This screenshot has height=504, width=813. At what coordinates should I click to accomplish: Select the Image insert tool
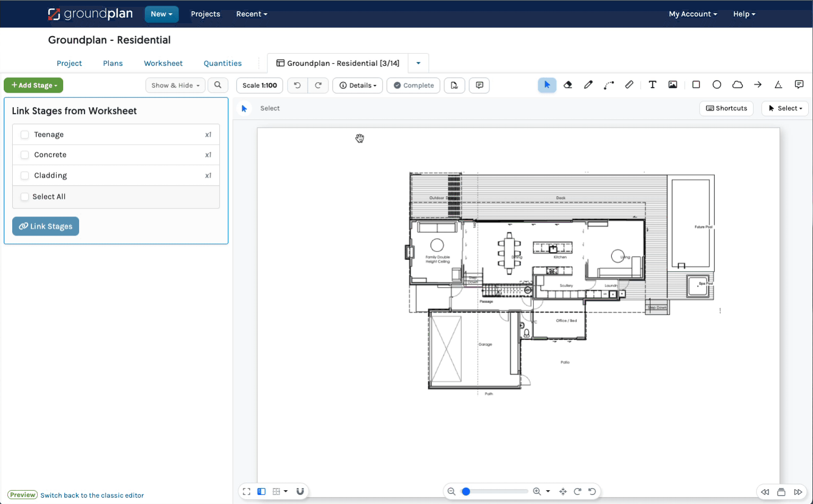point(673,85)
